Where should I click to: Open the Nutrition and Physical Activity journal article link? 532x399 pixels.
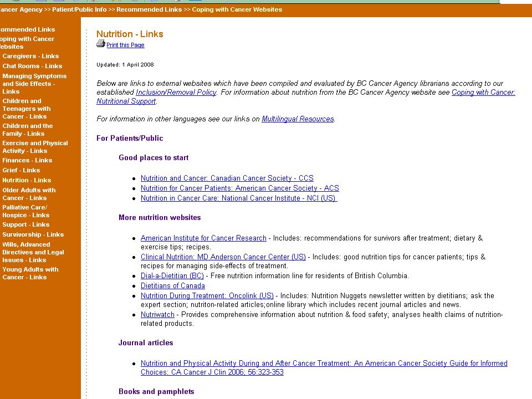324,368
